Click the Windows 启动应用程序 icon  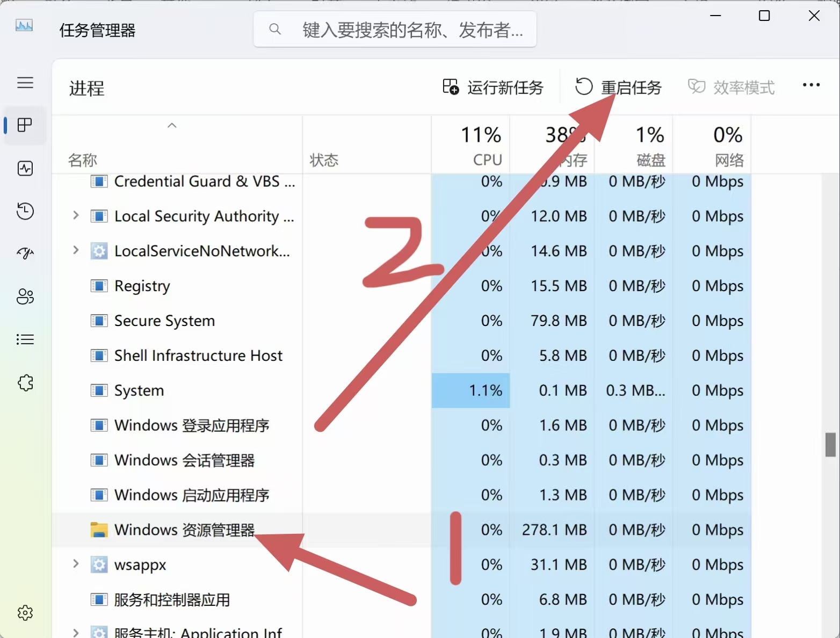pyautogui.click(x=99, y=495)
